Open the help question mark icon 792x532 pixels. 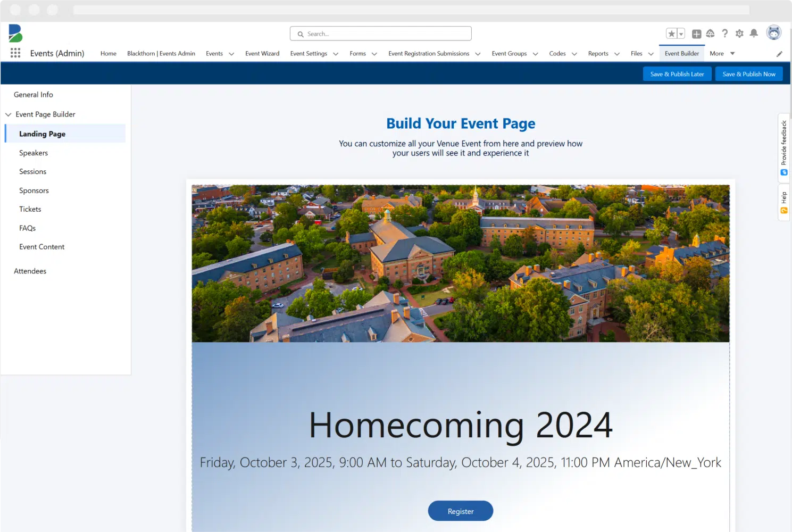pyautogui.click(x=724, y=34)
